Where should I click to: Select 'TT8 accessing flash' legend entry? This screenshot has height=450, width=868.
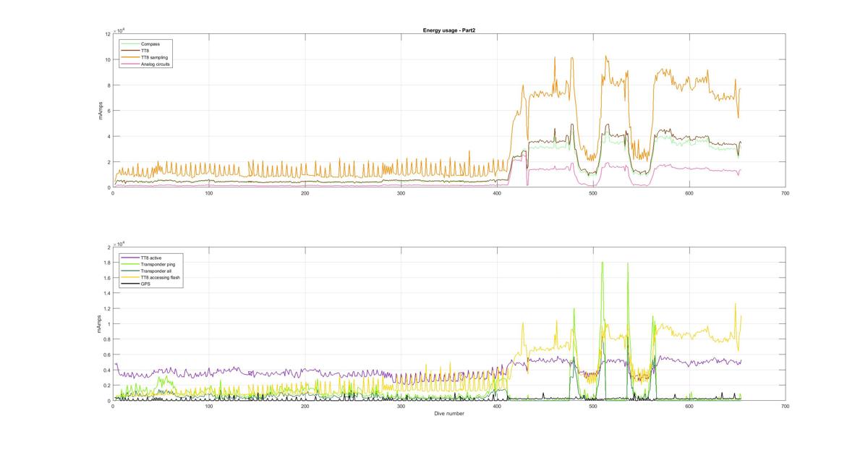161,278
